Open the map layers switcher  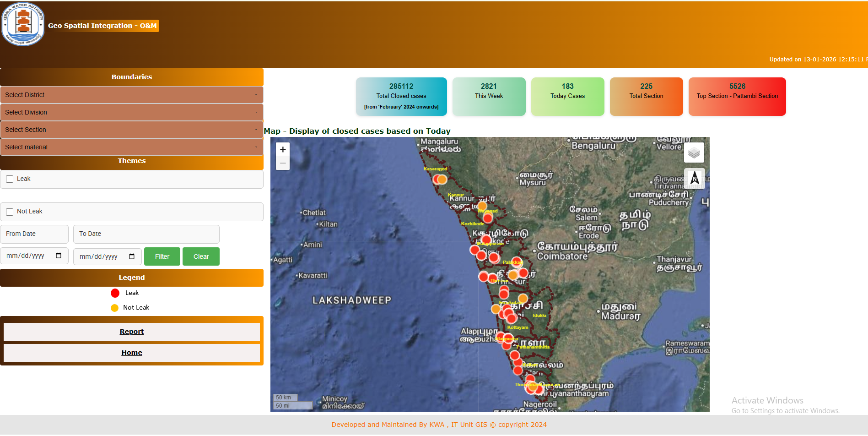[x=694, y=153]
